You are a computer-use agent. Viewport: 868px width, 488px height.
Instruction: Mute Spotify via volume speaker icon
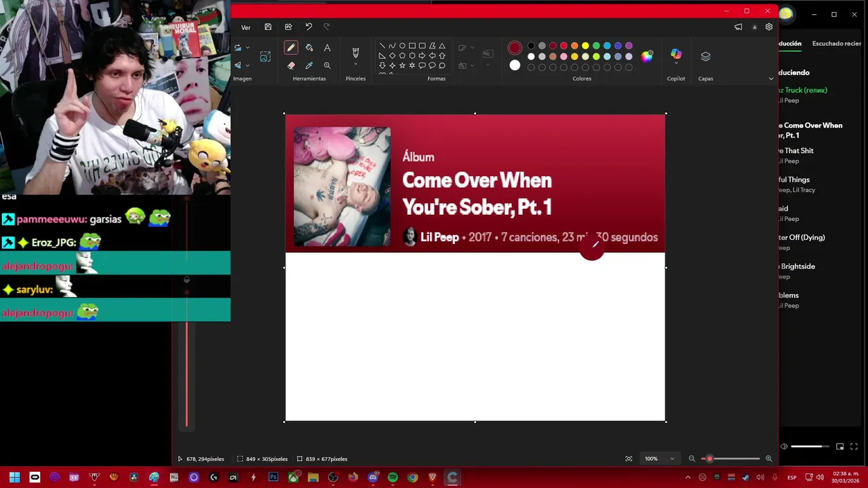point(784,447)
